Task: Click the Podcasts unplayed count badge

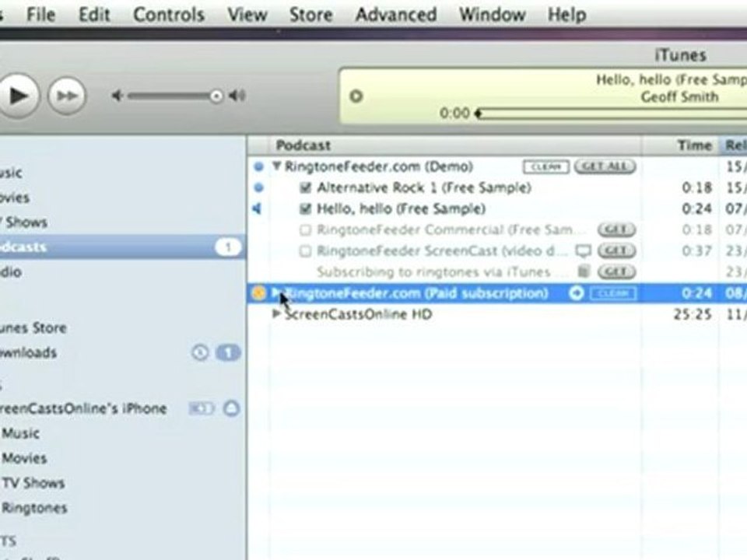Action: 227,247
